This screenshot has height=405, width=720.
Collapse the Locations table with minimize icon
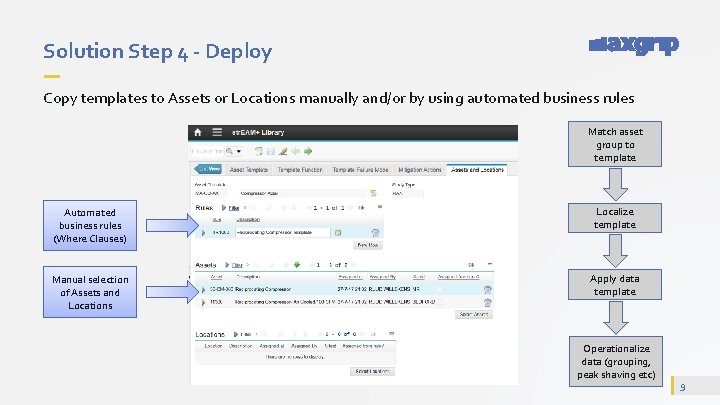coord(391,333)
